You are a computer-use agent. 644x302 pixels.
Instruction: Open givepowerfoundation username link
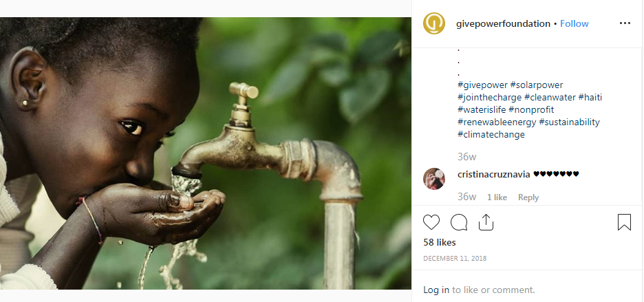503,23
